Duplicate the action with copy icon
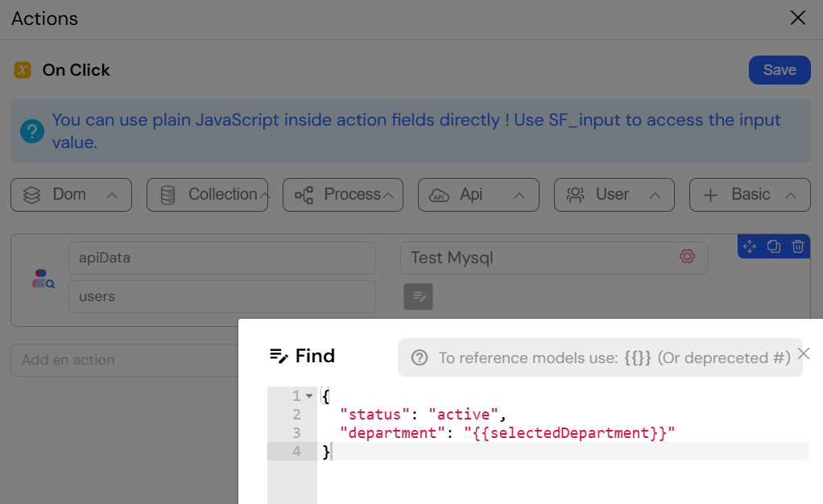 point(774,246)
